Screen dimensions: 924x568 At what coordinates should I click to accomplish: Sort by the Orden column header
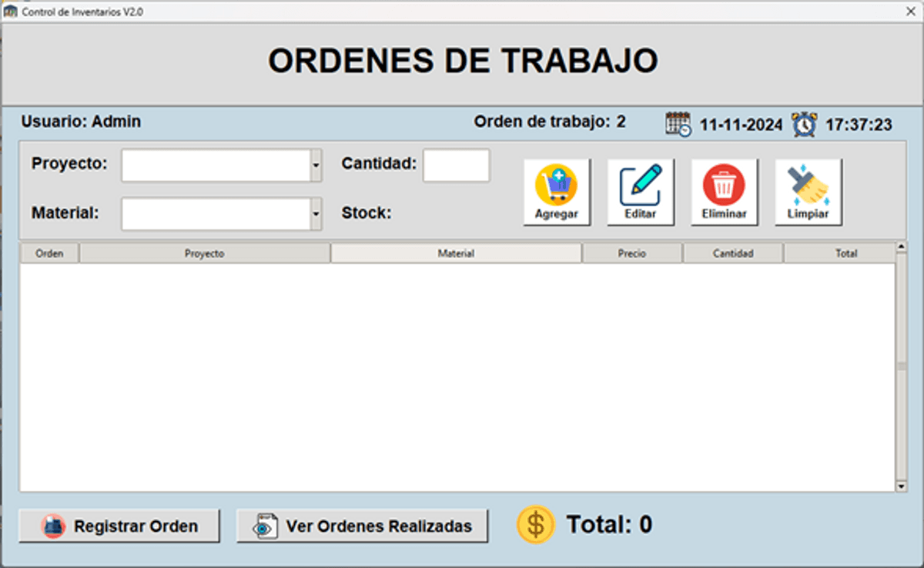49,253
